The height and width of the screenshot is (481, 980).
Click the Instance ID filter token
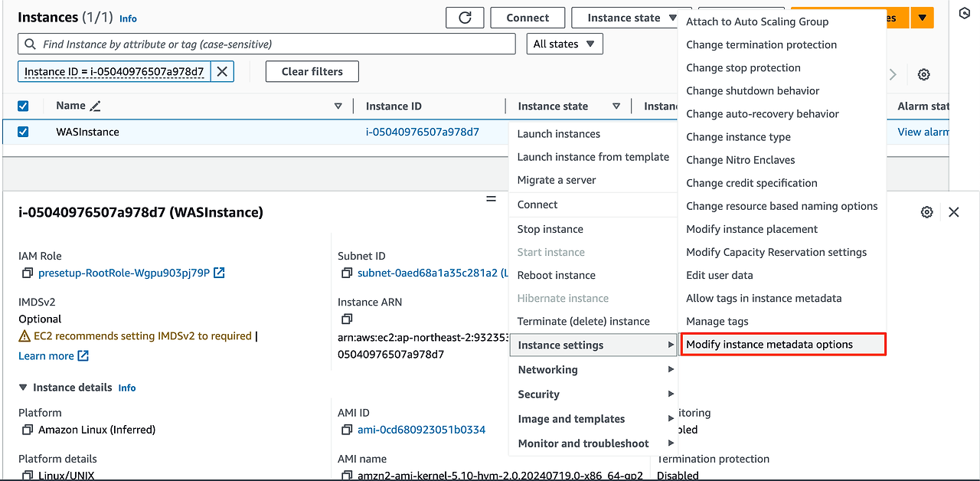(x=114, y=71)
